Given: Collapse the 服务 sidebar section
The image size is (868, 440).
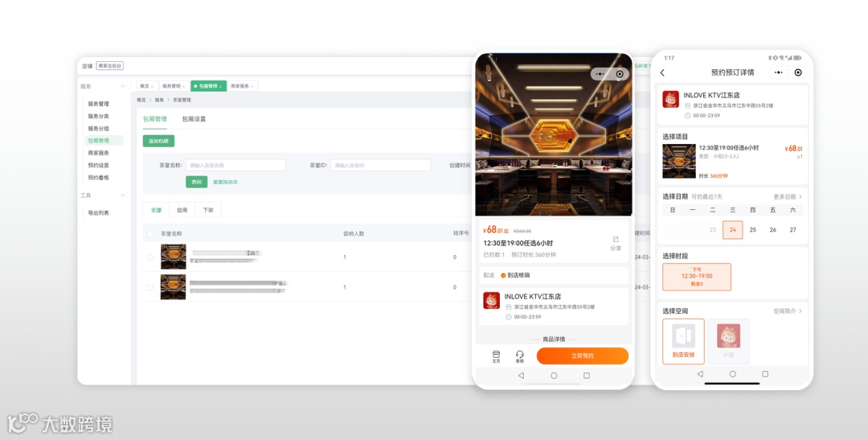Looking at the screenshot, I should point(123,86).
